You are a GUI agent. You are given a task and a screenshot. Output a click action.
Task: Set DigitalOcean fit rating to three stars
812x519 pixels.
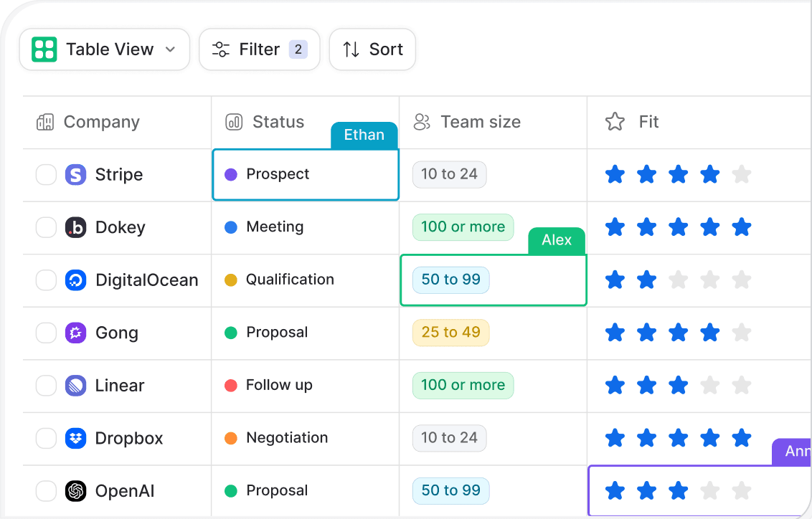pos(679,280)
